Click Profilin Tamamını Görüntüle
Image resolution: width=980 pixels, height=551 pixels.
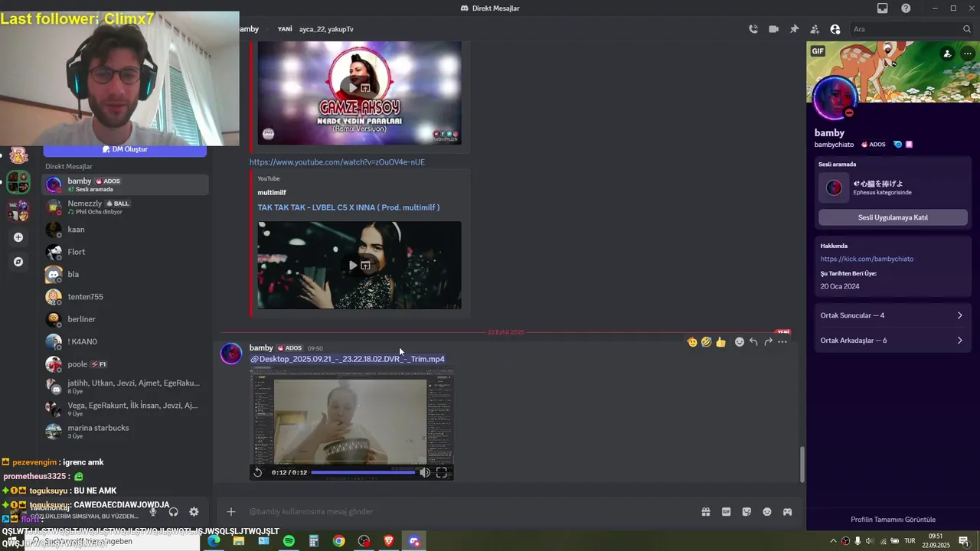(893, 520)
